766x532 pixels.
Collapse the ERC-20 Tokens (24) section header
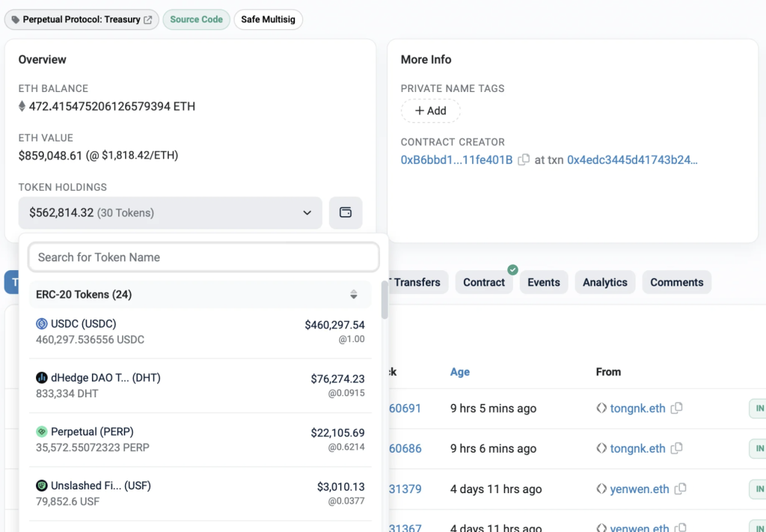200,295
